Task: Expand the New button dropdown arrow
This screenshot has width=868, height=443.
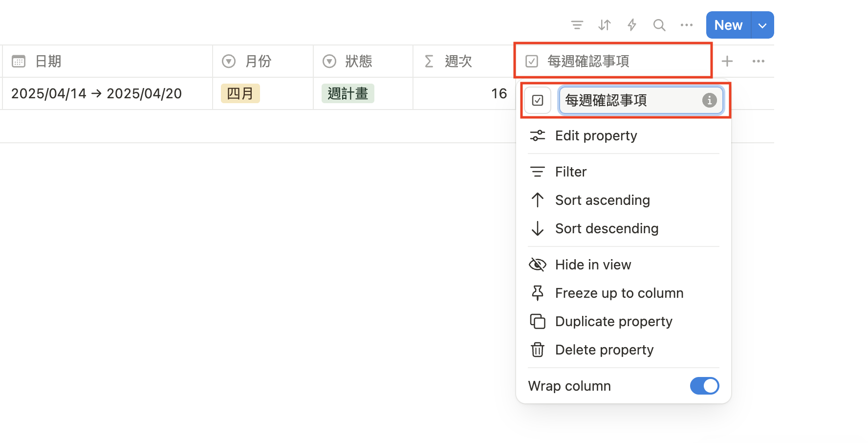Action: [762, 25]
